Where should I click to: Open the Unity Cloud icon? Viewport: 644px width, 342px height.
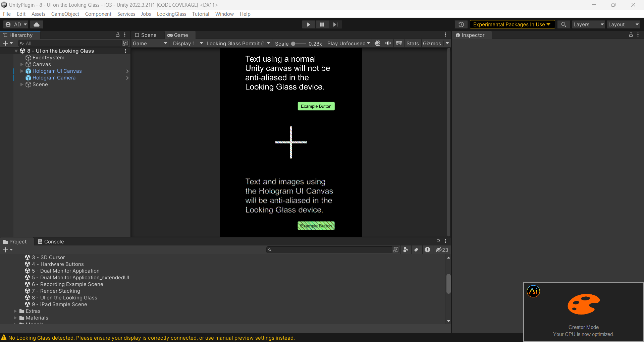pyautogui.click(x=37, y=24)
